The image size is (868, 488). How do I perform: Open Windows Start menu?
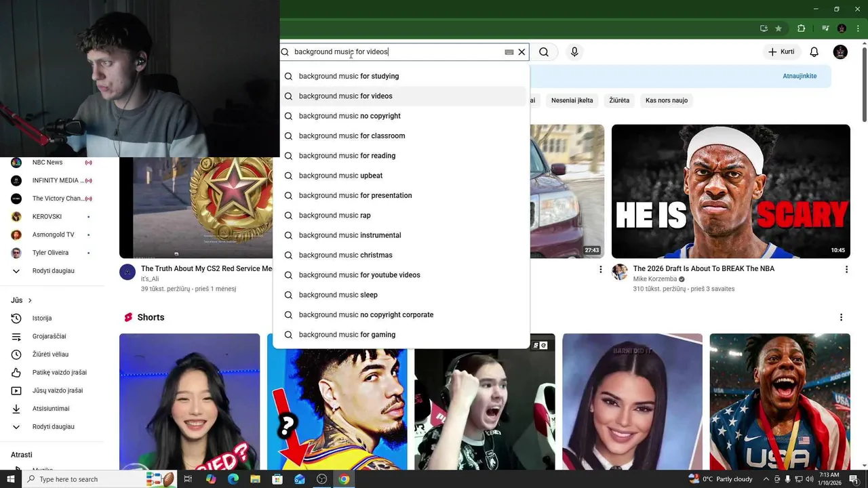[x=10, y=479]
